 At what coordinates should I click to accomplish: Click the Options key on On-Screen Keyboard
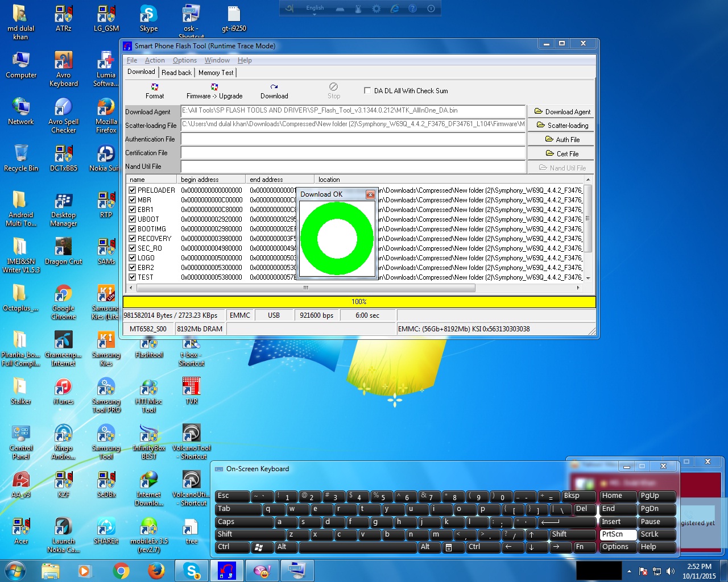[x=618, y=547]
